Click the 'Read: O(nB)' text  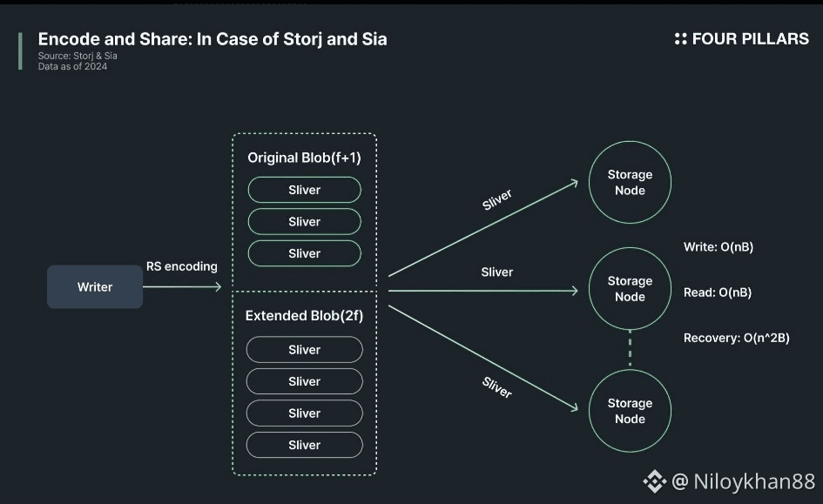(x=717, y=292)
